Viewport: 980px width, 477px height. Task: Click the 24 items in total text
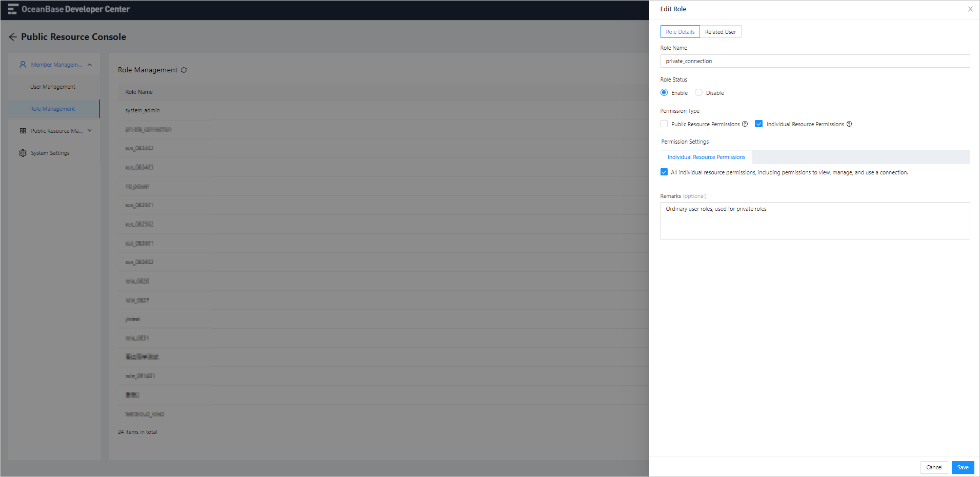[x=137, y=432]
